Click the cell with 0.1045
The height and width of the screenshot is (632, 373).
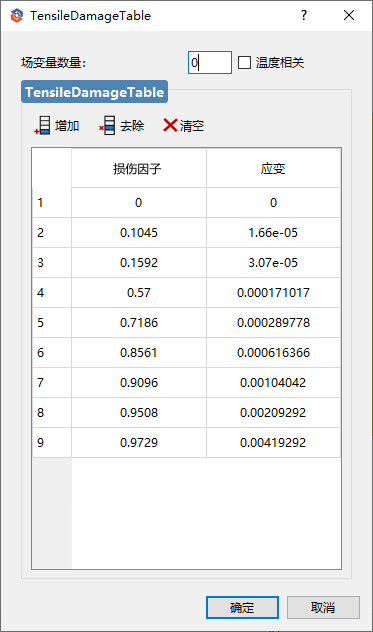tap(139, 233)
